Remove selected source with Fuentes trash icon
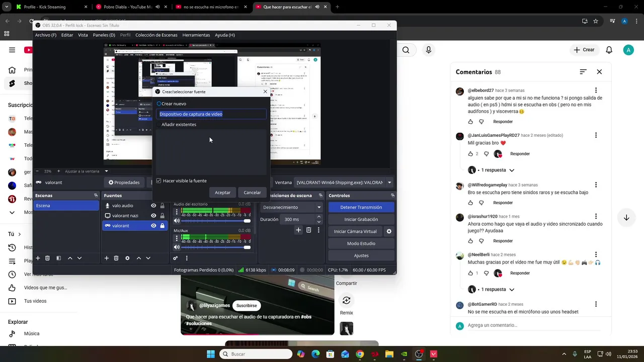Screen dimensions: 644x362 click(116, 258)
